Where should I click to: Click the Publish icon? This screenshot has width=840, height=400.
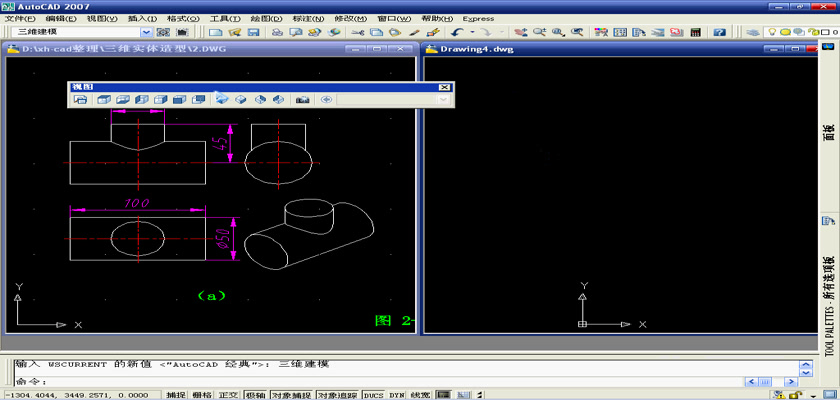point(314,32)
